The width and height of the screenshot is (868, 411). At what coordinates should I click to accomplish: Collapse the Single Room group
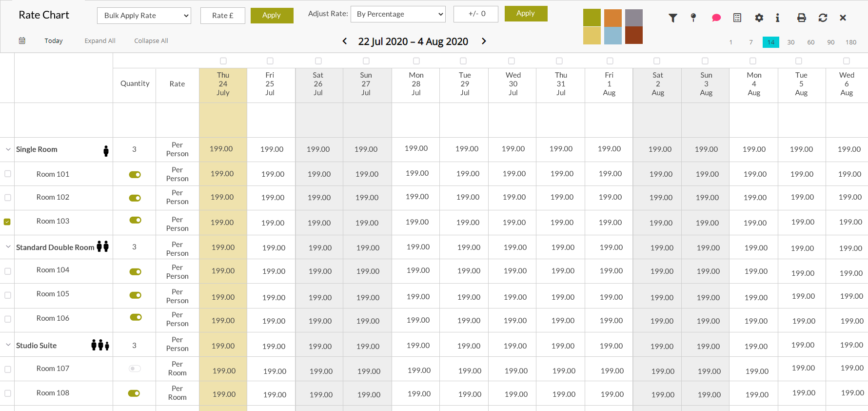click(x=8, y=149)
